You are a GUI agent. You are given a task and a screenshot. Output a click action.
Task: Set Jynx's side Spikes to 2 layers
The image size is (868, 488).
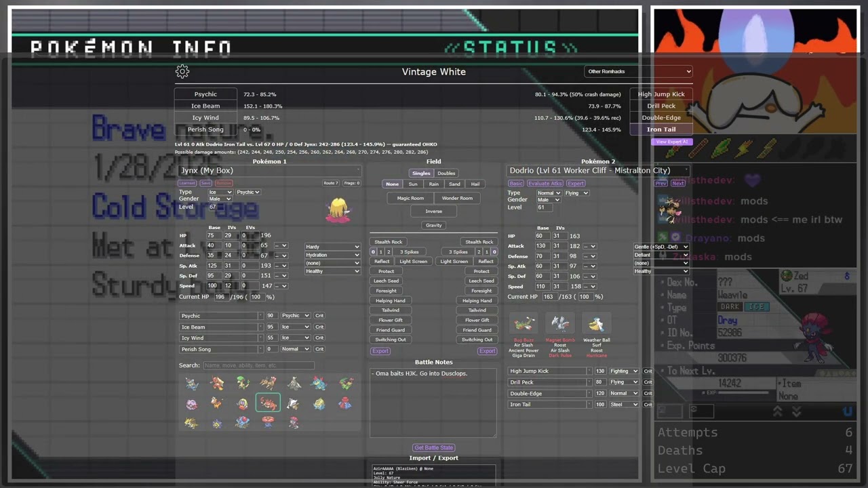389,251
